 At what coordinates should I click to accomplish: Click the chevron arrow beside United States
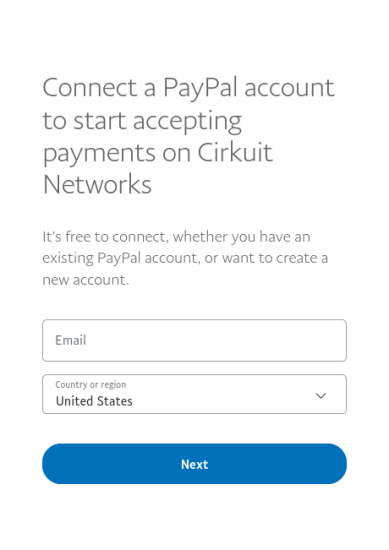pos(321,396)
